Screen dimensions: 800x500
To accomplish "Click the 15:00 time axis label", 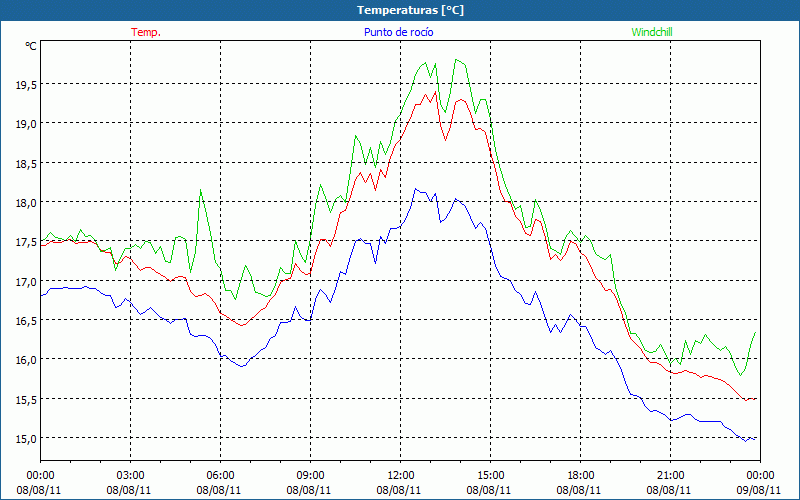I will coord(490,476).
